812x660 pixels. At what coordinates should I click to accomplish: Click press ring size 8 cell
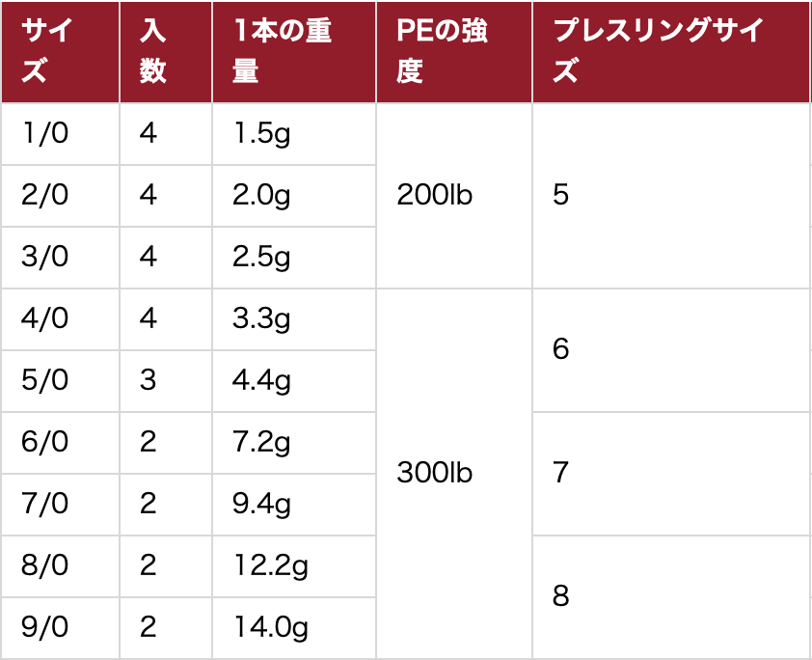pyautogui.click(x=561, y=596)
